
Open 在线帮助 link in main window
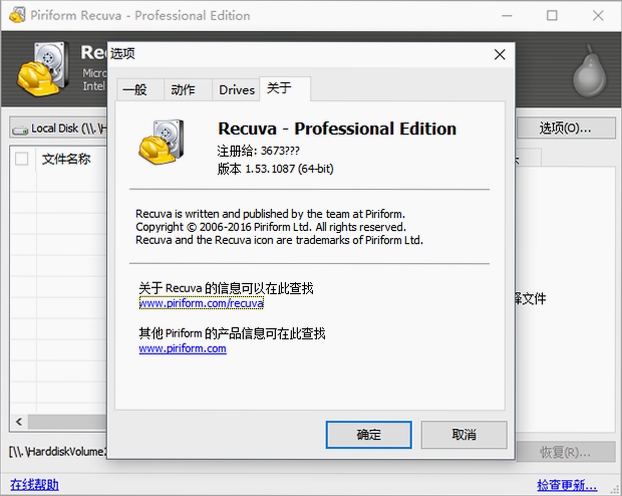point(35,484)
